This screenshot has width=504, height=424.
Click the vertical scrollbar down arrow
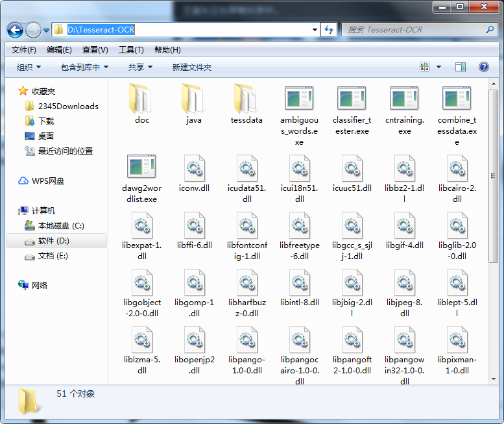(494, 379)
